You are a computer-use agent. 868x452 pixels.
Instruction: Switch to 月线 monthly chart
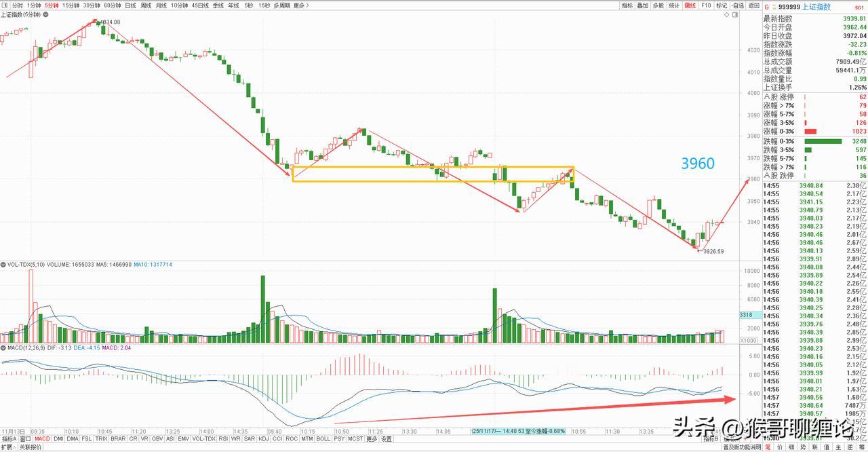pyautogui.click(x=161, y=5)
